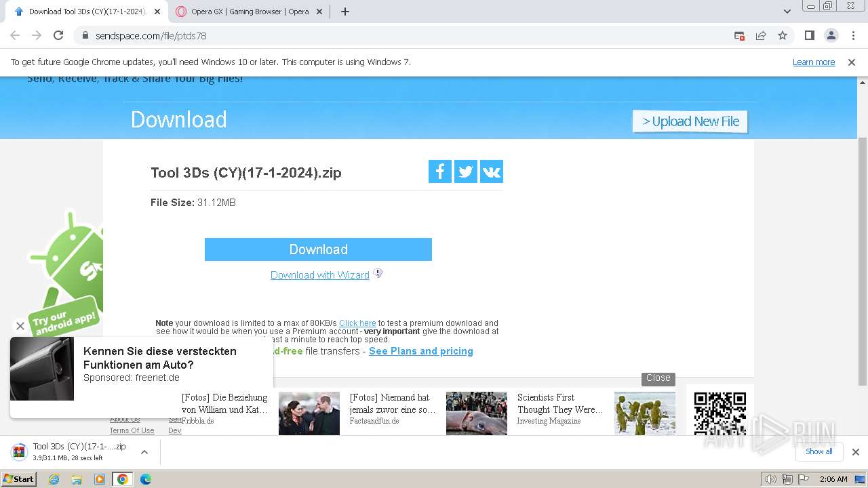Screen dimensions: 868x488
Task: Open the William und Kate Fotos article
Action: point(224,403)
